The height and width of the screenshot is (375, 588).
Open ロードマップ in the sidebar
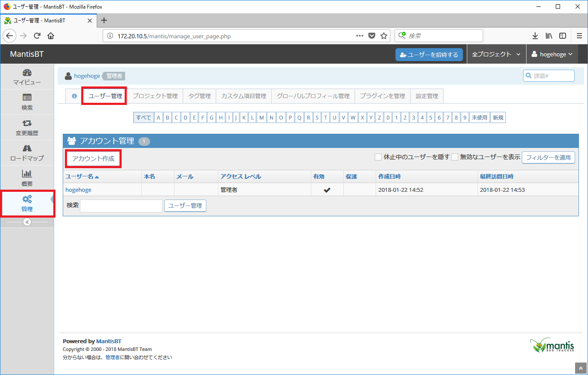[27, 153]
